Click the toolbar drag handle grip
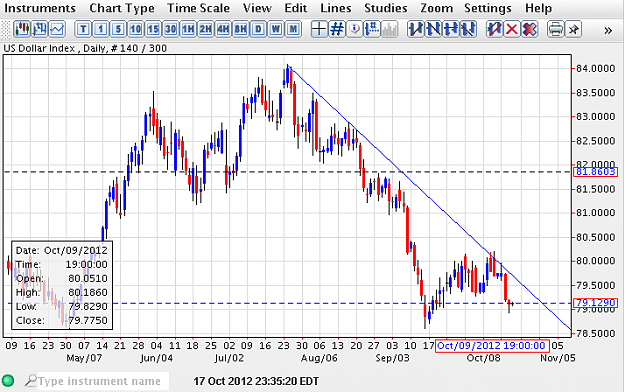The image size is (625, 392). pos(6,30)
